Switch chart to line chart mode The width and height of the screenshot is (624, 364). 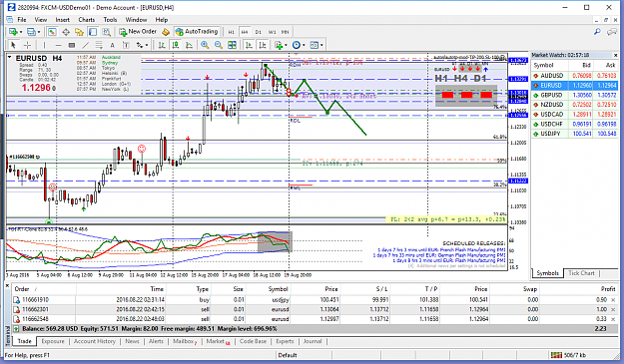point(189,45)
